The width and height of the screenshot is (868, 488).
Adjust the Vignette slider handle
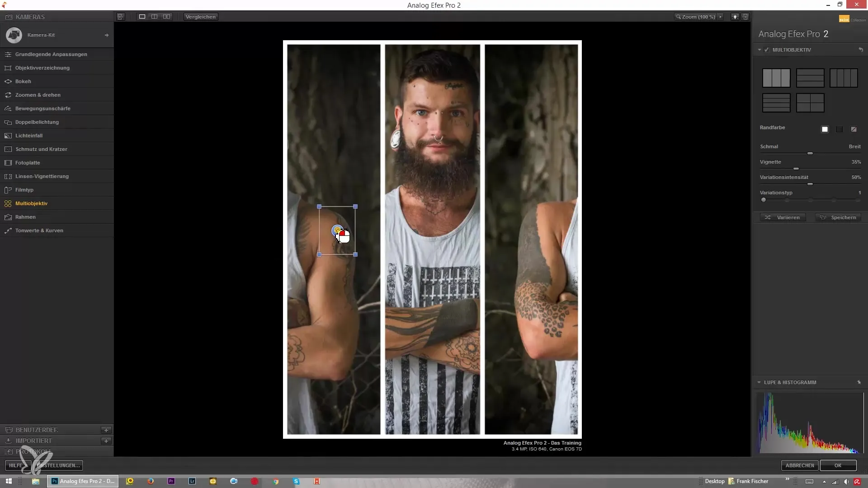click(x=796, y=169)
